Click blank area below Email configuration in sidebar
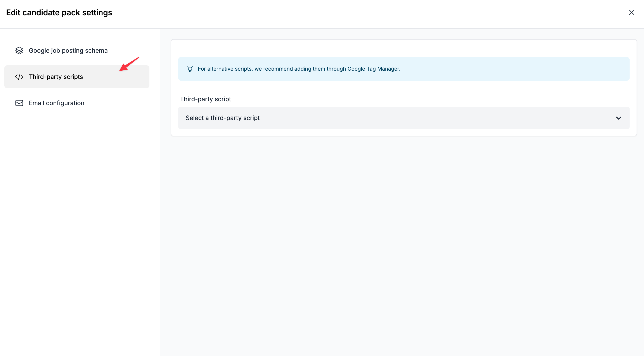Image resolution: width=644 pixels, height=356 pixels. (x=80, y=200)
